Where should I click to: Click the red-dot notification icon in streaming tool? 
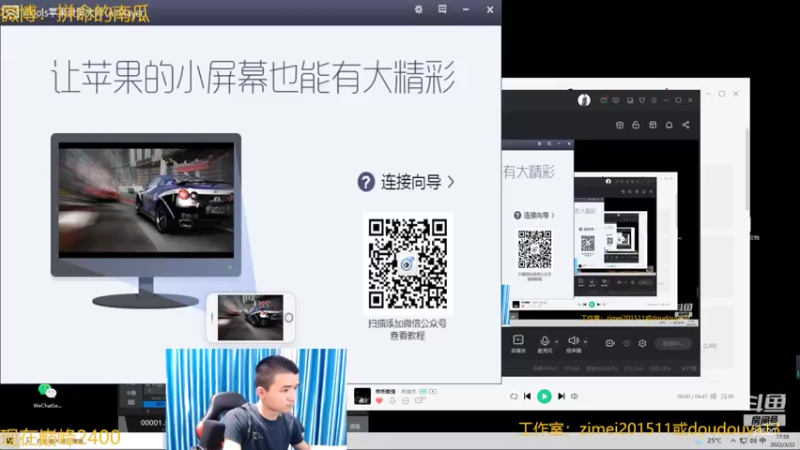pyautogui.click(x=604, y=100)
